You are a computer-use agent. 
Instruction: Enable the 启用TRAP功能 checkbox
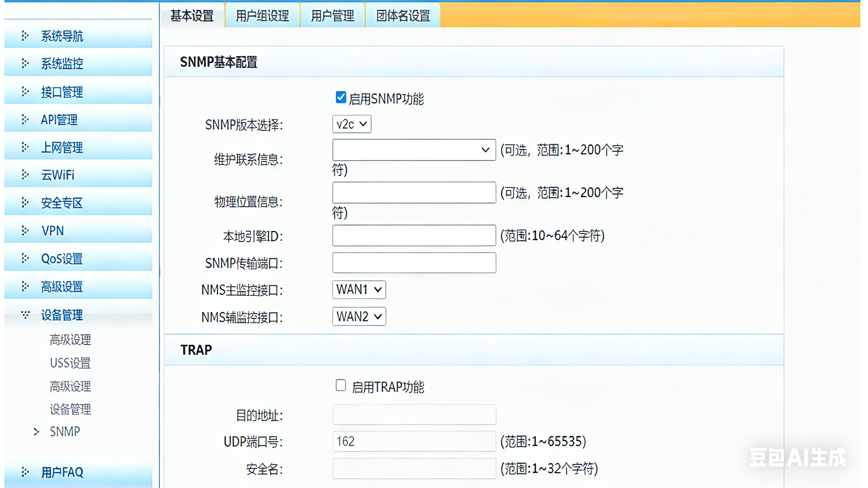coord(341,385)
